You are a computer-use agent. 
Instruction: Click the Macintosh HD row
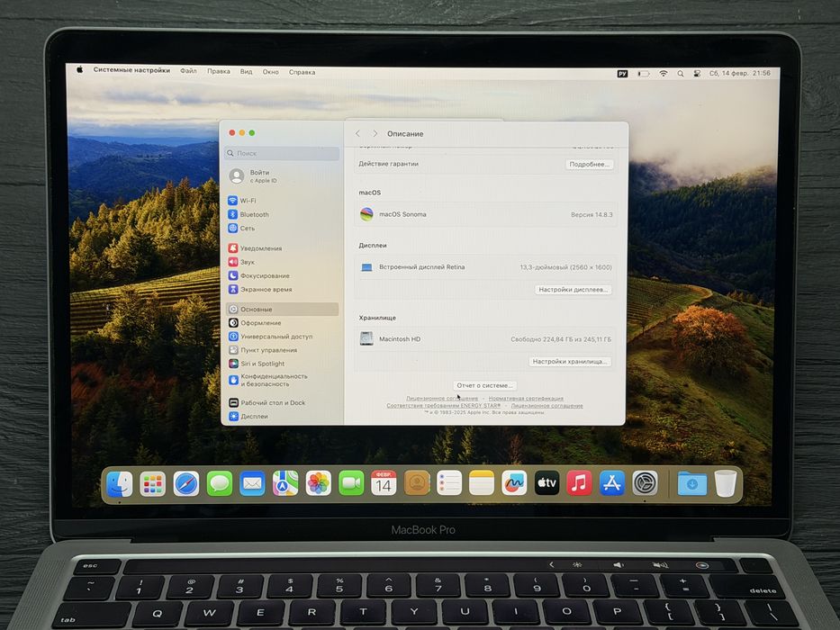(484, 339)
